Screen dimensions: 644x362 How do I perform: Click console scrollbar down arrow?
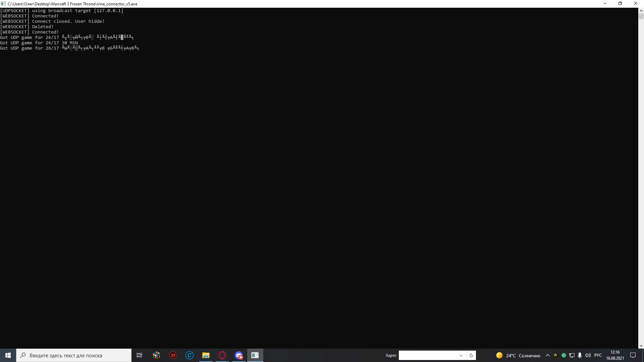tap(641, 346)
